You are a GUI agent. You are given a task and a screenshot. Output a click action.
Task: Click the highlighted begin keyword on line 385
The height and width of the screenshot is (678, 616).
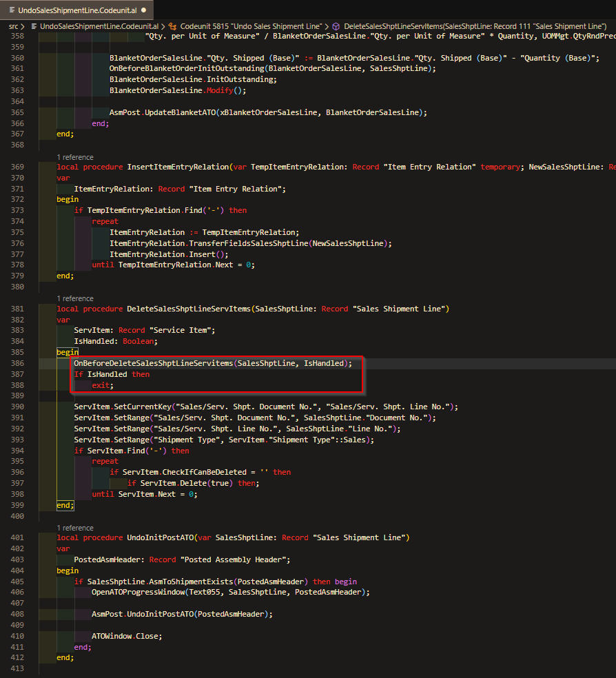coord(68,352)
